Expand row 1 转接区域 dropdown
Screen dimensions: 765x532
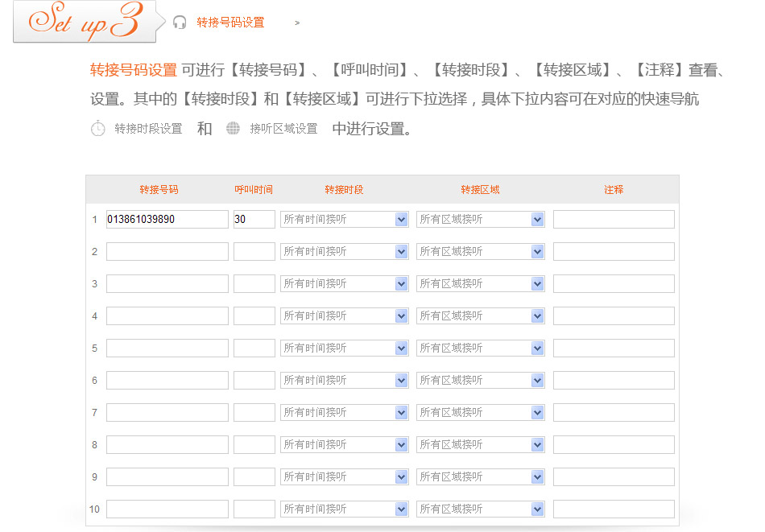pyautogui.click(x=481, y=219)
